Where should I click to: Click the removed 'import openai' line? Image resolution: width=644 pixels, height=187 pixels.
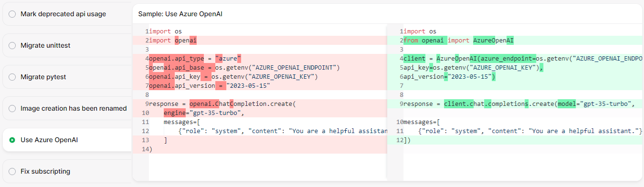[x=260, y=41]
